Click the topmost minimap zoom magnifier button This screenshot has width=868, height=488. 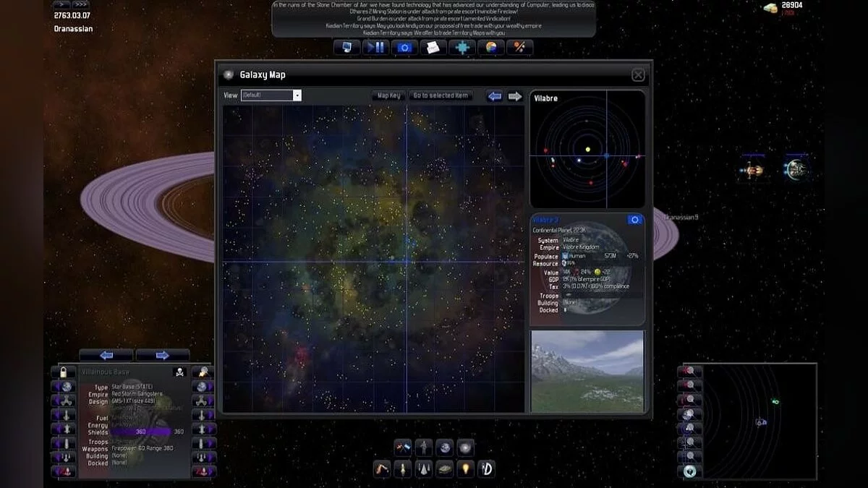click(x=689, y=371)
